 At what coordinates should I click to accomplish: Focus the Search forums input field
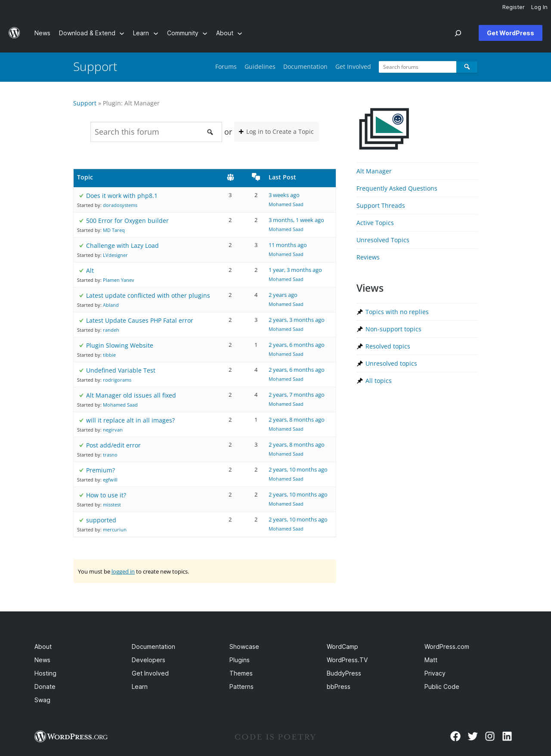[x=418, y=67]
